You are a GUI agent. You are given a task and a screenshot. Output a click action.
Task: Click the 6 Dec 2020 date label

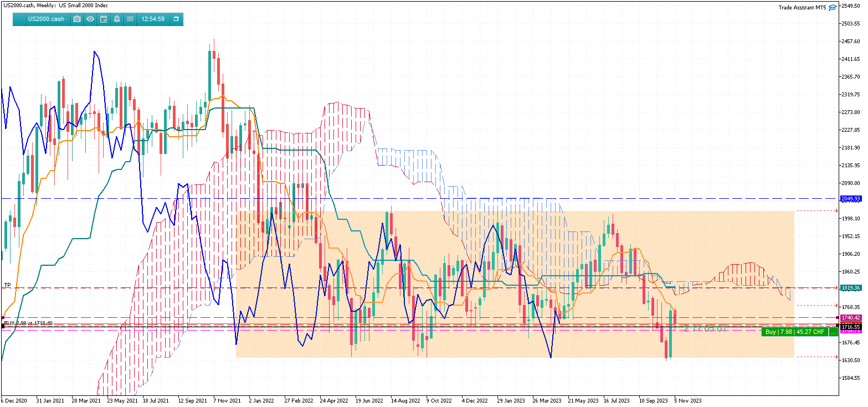pos(14,400)
